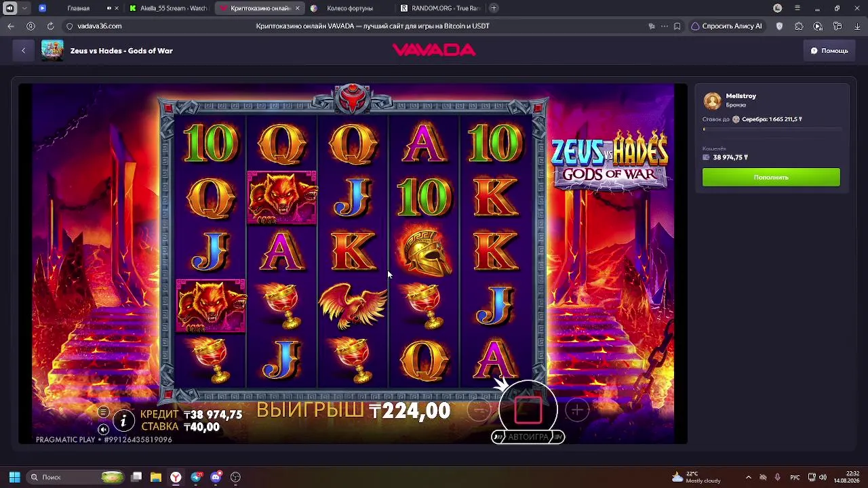
Task: Reload the current page
Action: [x=50, y=26]
